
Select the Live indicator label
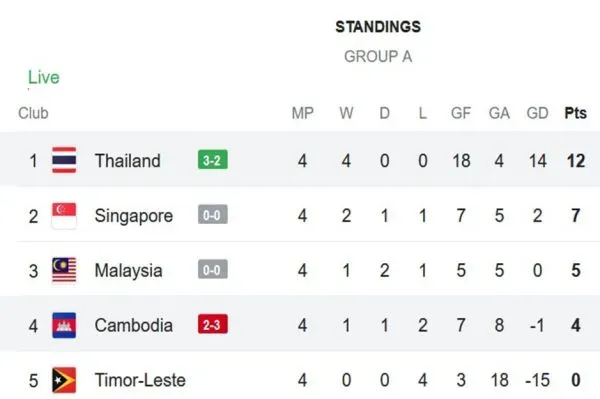coord(44,78)
